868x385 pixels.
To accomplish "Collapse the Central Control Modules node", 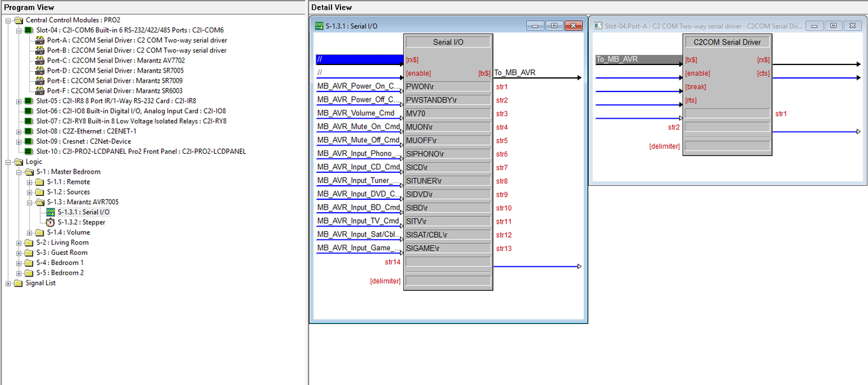I will click(8, 20).
